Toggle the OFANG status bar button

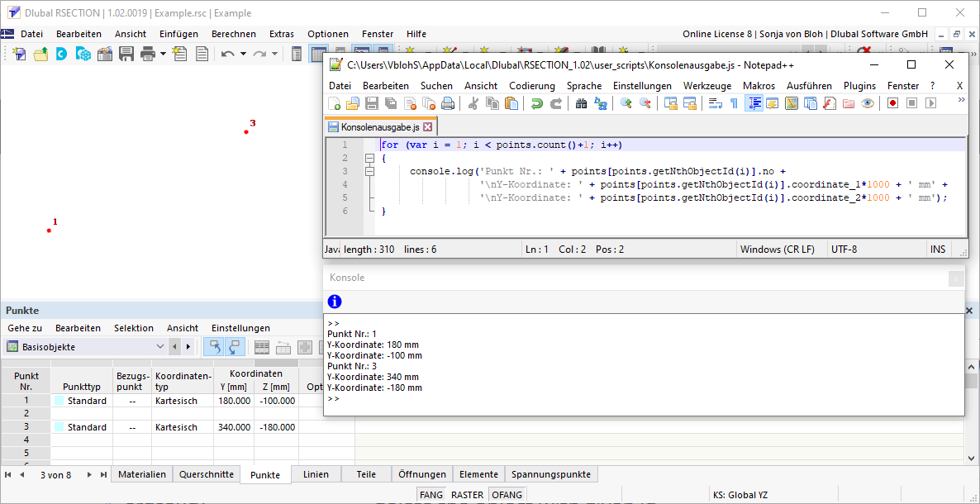coord(507,495)
